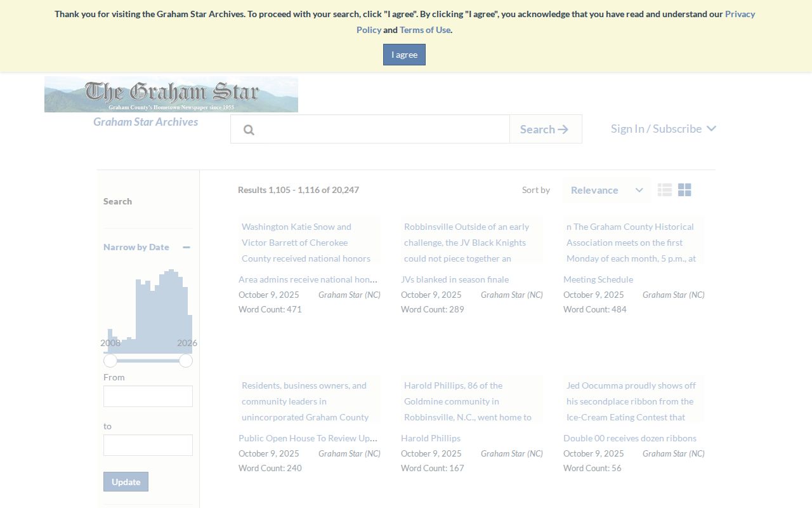
Task: Grab the 2008 date slider handle
Action: point(110,361)
